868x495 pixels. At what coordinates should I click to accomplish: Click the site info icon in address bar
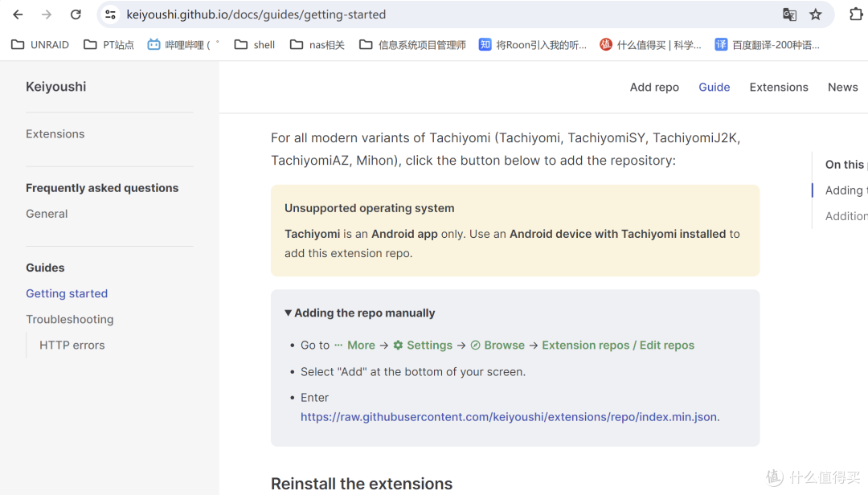(111, 14)
